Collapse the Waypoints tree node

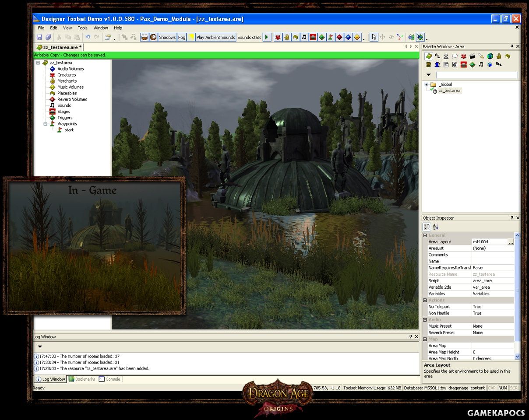45,124
